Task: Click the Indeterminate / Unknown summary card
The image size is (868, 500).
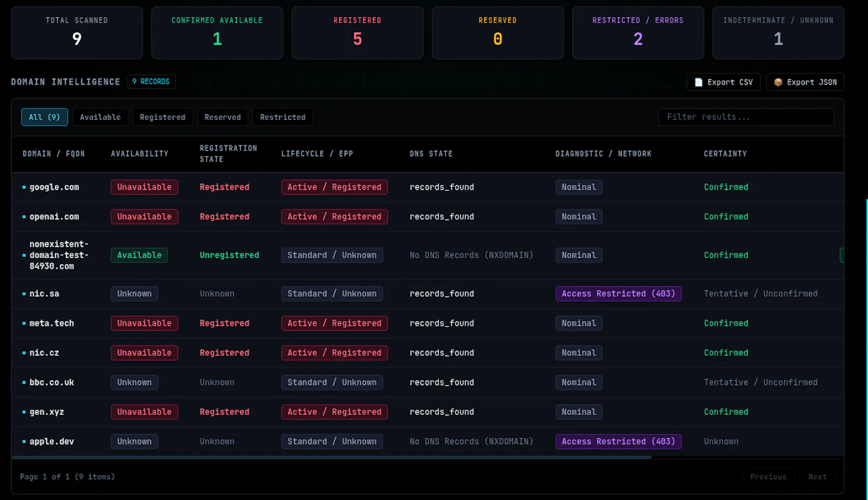Action: 778,33
